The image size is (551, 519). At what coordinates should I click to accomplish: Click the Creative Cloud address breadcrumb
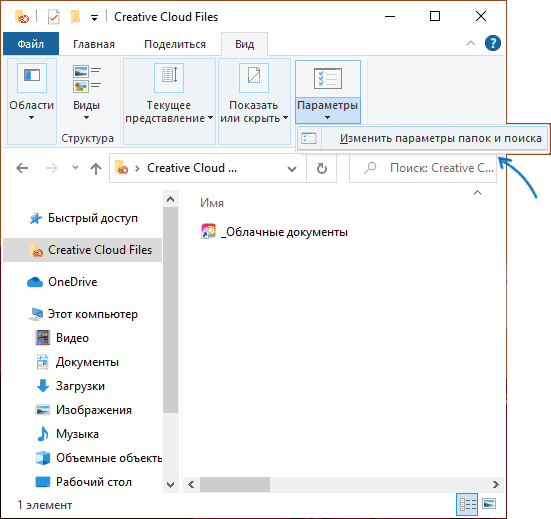pyautogui.click(x=192, y=168)
